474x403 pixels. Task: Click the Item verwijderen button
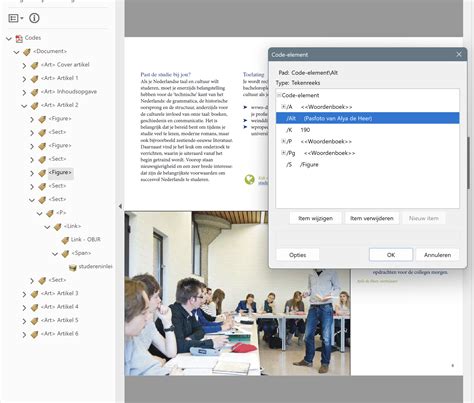coord(372,218)
